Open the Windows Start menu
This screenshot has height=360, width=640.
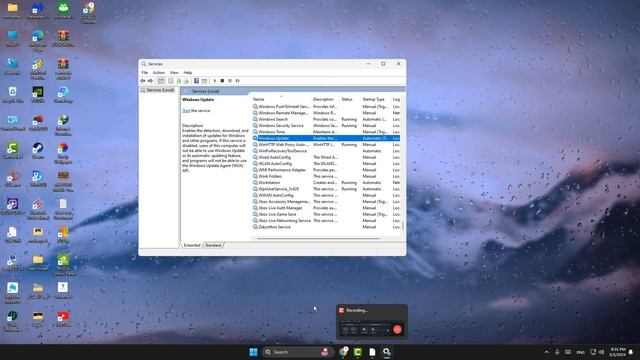click(253, 352)
